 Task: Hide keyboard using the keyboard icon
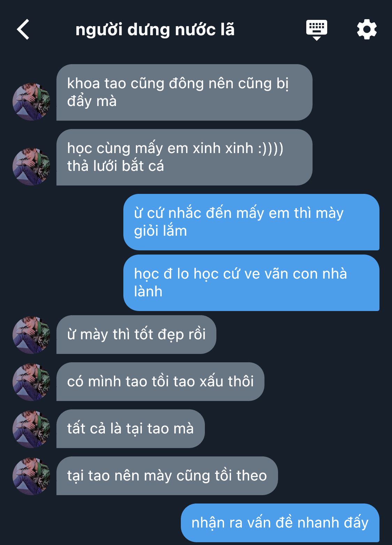tap(316, 30)
